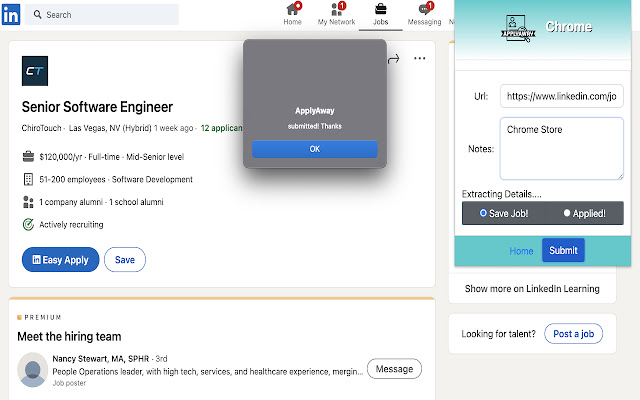Click the Post a job button
The width and height of the screenshot is (640, 400).
click(x=573, y=334)
